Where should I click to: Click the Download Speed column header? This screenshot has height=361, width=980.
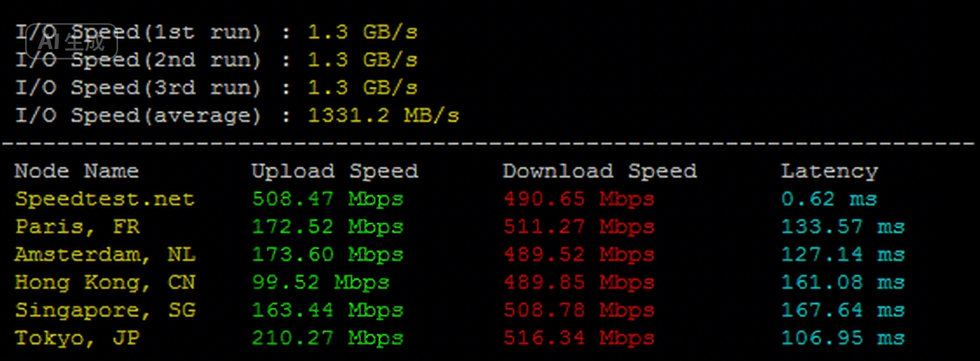pos(599,171)
